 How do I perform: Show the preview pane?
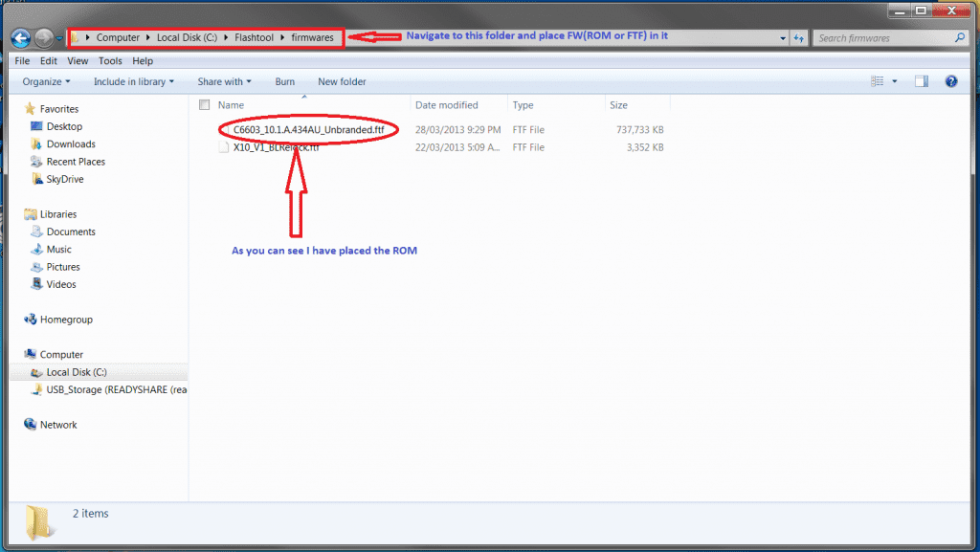coord(922,81)
